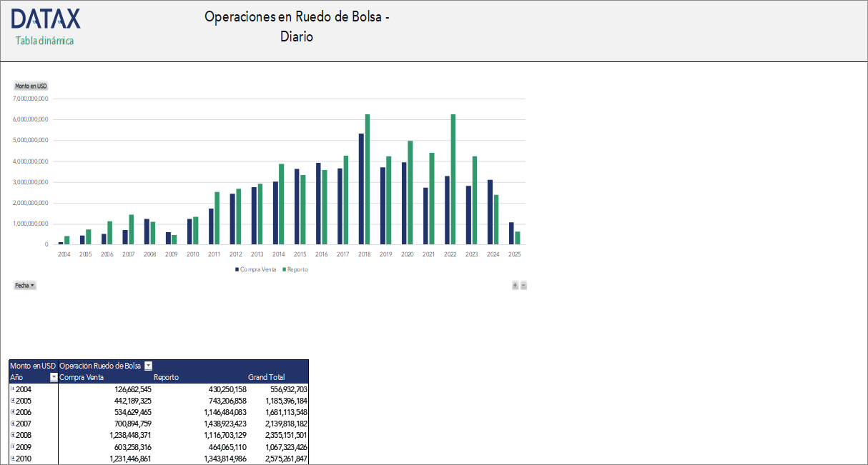The width and height of the screenshot is (868, 465).
Task: Click the plus expand button below the chart
Action: point(514,285)
